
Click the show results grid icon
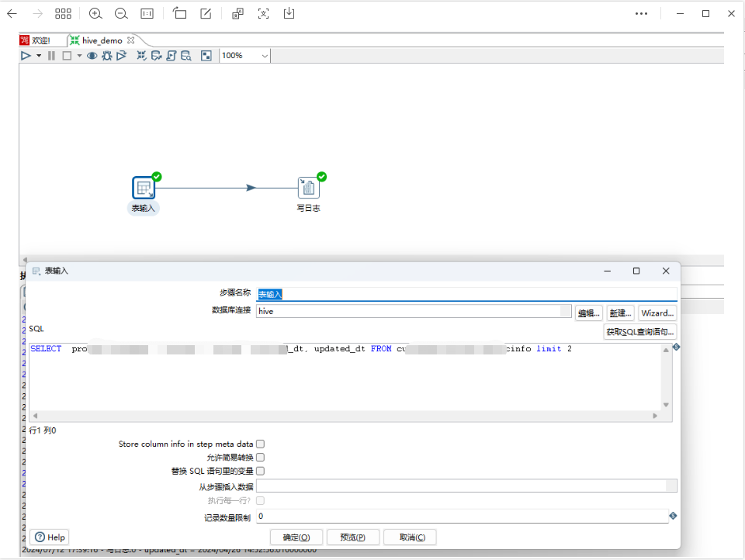(206, 56)
